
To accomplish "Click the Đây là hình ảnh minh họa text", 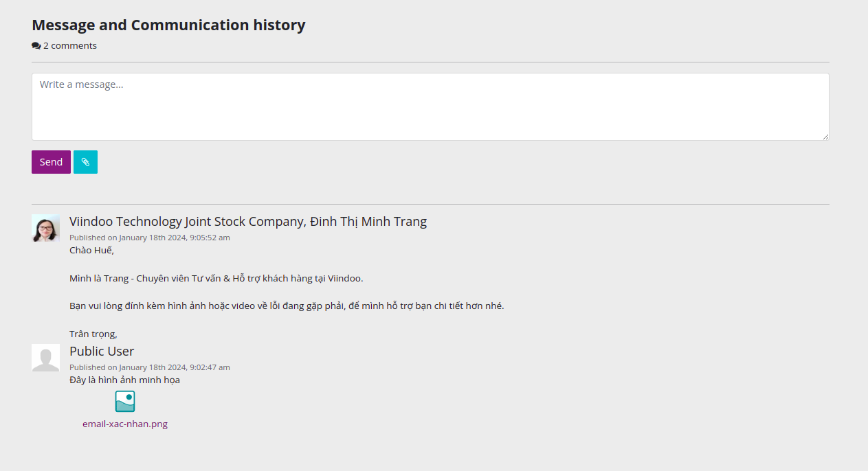I will (124, 380).
